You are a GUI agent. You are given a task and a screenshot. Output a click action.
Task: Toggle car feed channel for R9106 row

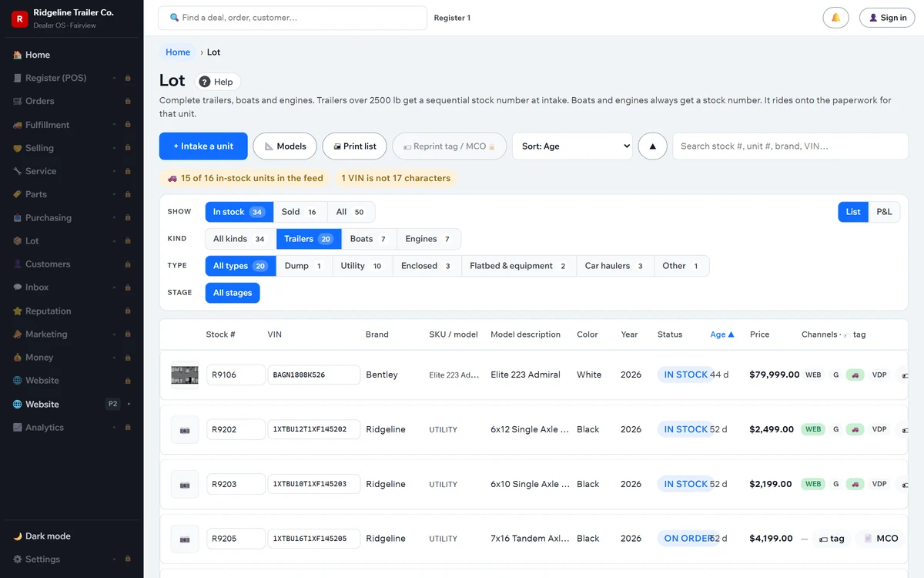tap(855, 375)
